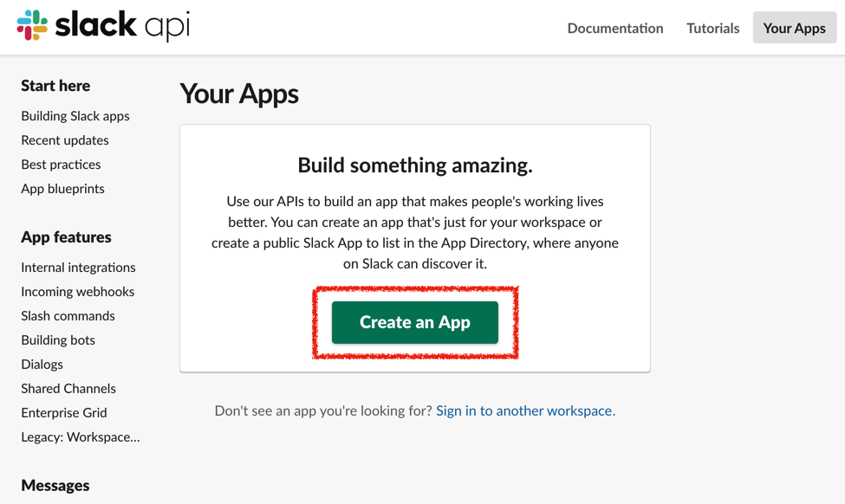Open the Documentation nav link

tap(614, 28)
